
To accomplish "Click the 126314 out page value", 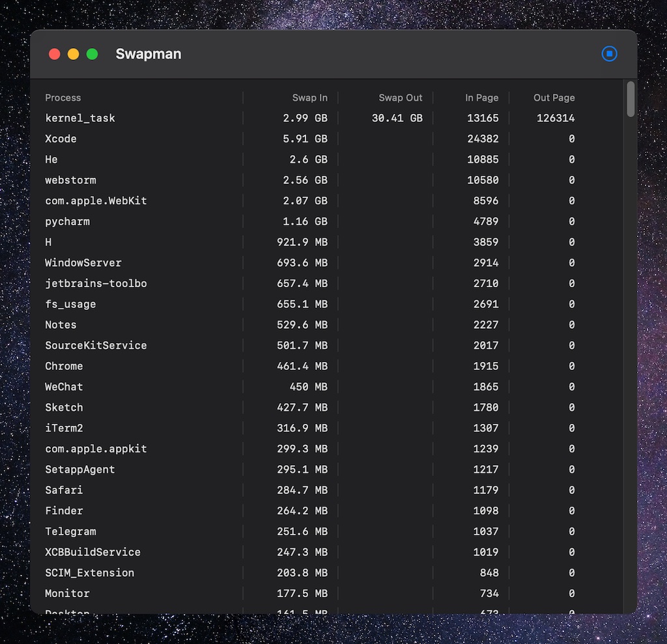I will click(556, 118).
